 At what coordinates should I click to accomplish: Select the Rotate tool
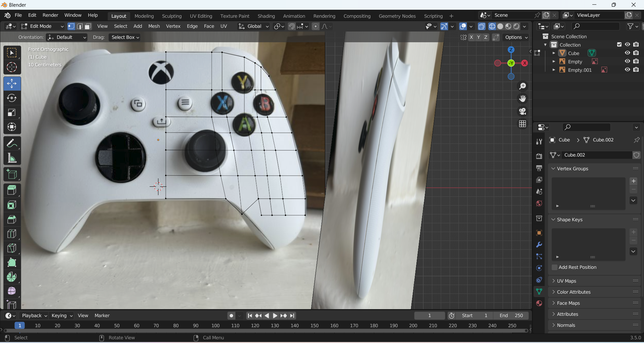12,98
